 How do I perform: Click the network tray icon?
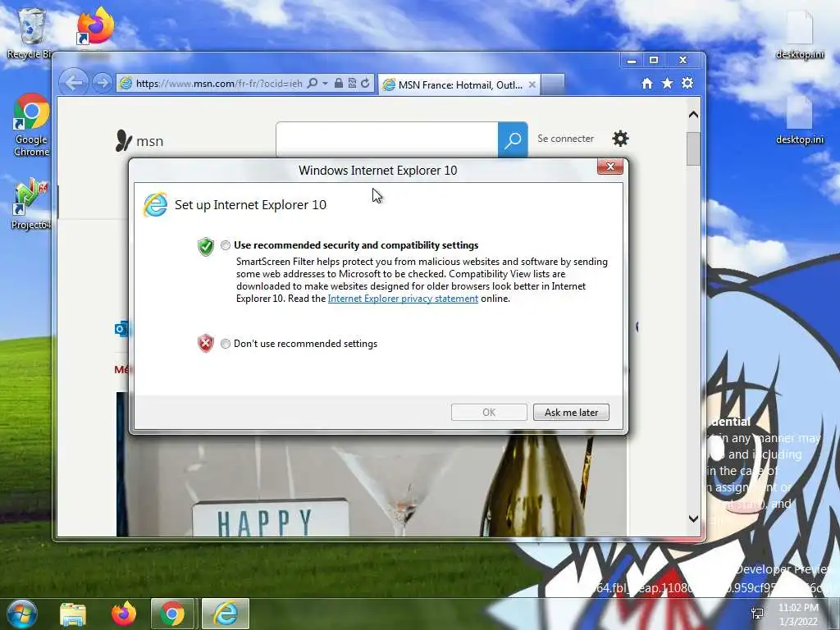757,614
